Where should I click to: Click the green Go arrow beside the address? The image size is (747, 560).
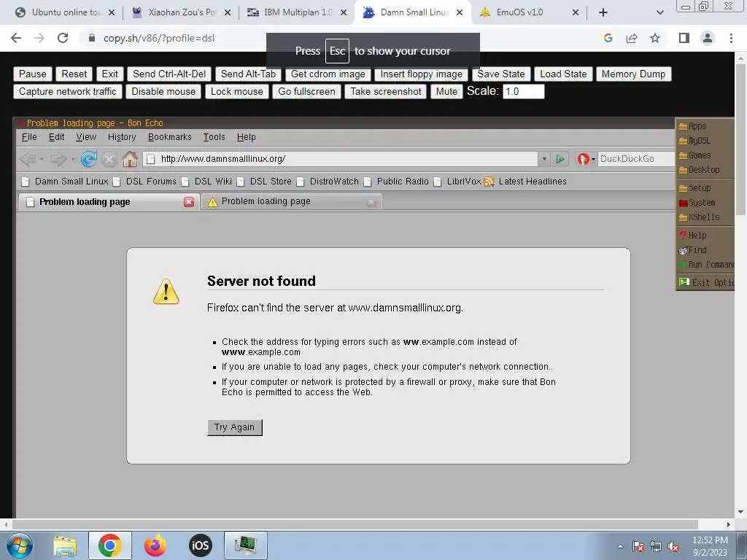(560, 159)
